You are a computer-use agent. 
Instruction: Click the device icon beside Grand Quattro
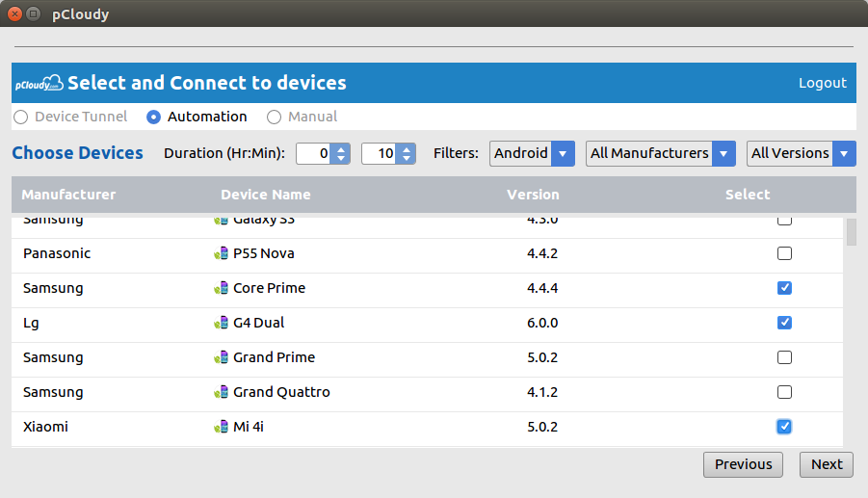(x=221, y=392)
